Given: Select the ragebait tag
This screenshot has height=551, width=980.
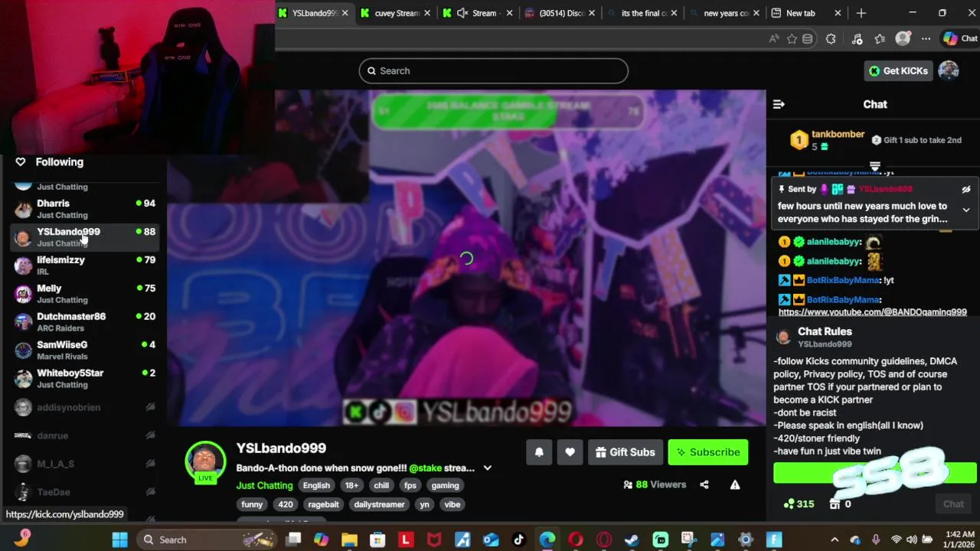Looking at the screenshot, I should pyautogui.click(x=323, y=504).
